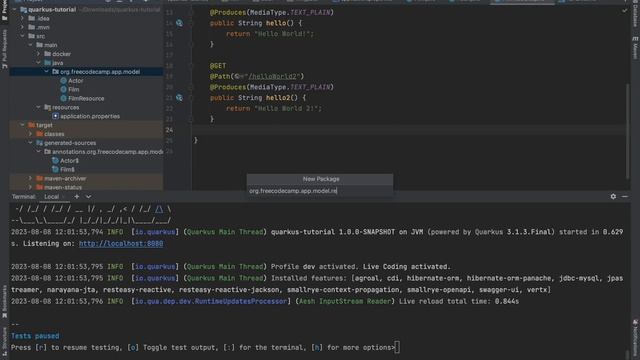Click the java source folder icon

pyautogui.click(x=47, y=63)
